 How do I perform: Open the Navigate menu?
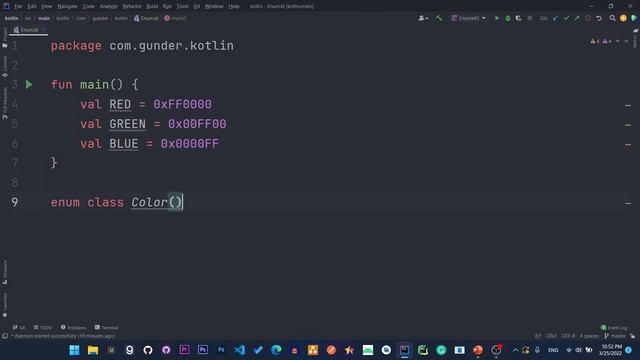(x=67, y=6)
